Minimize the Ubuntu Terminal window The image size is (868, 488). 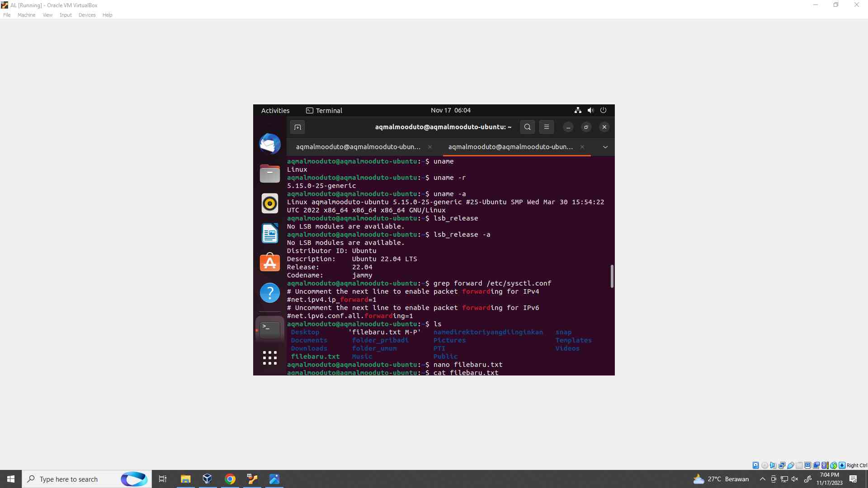(568, 127)
